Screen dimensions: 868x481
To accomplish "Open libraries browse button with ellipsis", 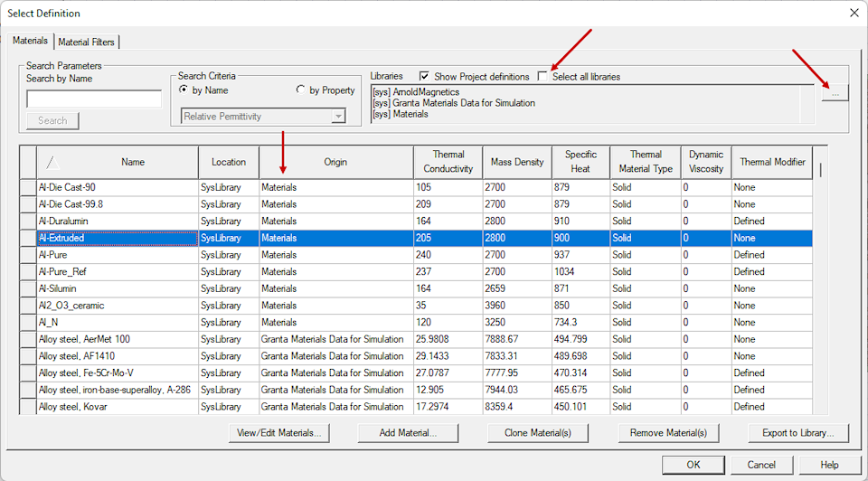I will point(835,93).
